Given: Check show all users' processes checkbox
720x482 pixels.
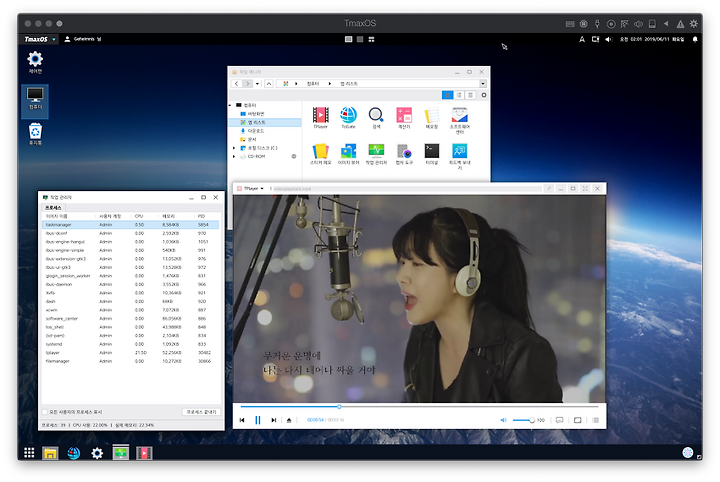Looking at the screenshot, I should pyautogui.click(x=45, y=412).
